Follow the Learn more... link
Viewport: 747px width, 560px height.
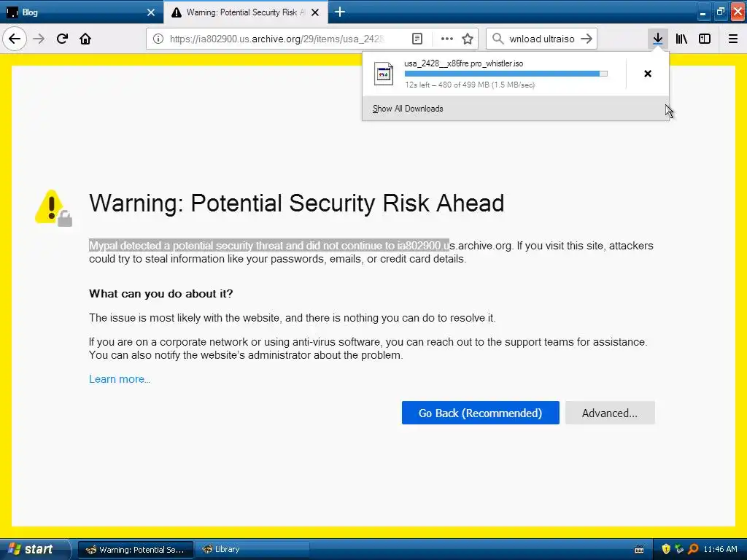pos(120,379)
